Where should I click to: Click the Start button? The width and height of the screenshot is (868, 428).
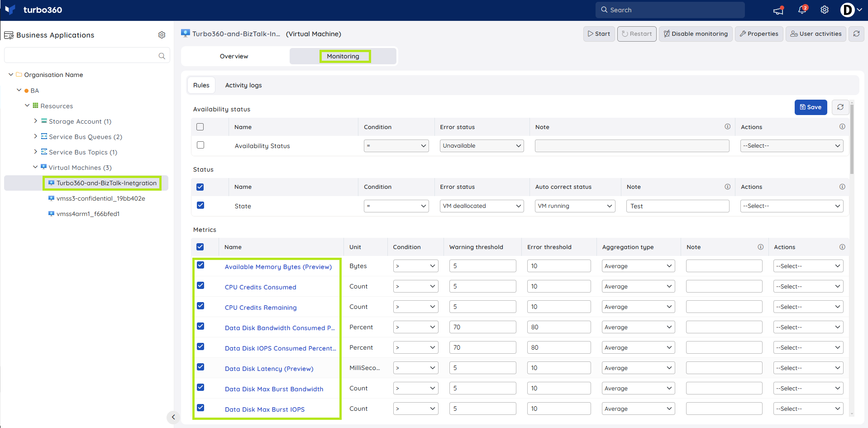pyautogui.click(x=599, y=34)
